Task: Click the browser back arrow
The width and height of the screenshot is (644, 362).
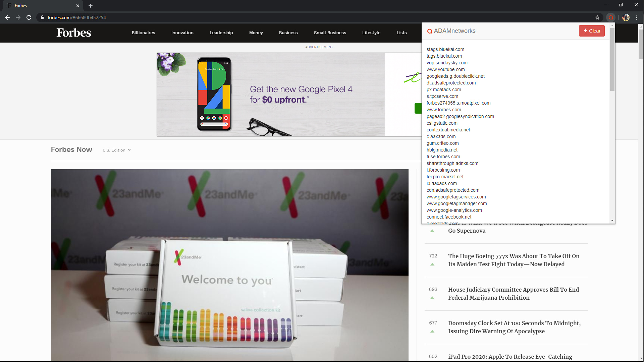Action: [7, 17]
